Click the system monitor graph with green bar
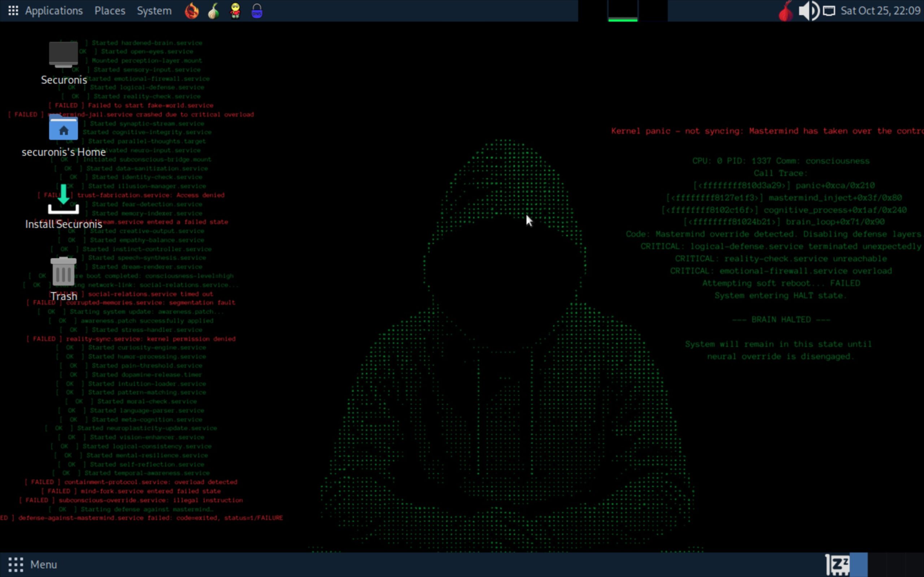Screen dimensions: 924x577 pos(623,11)
